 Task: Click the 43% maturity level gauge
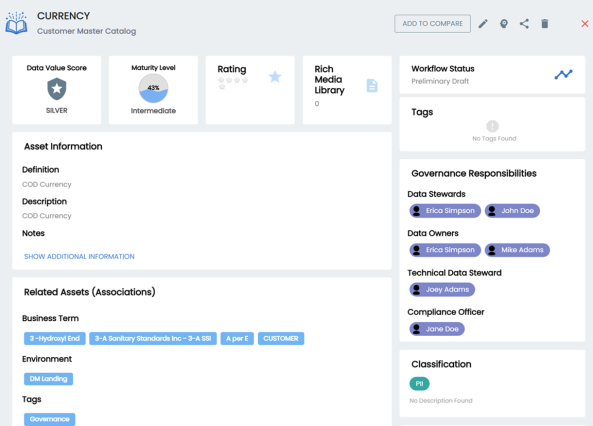153,88
